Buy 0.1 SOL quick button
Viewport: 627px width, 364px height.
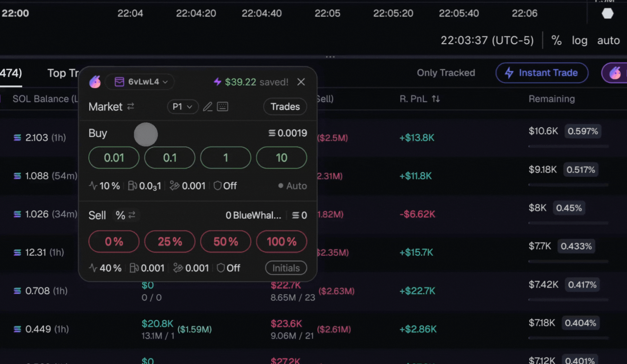pos(170,158)
